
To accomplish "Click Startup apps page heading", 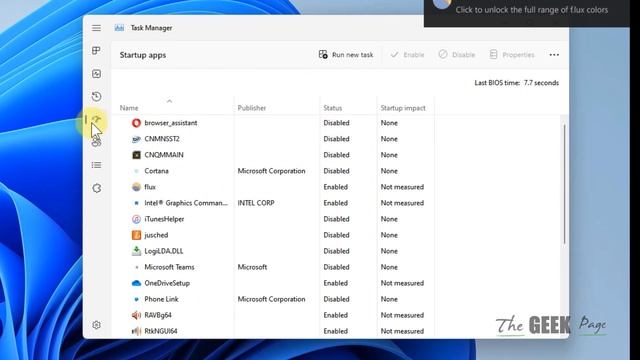I will [x=143, y=55].
